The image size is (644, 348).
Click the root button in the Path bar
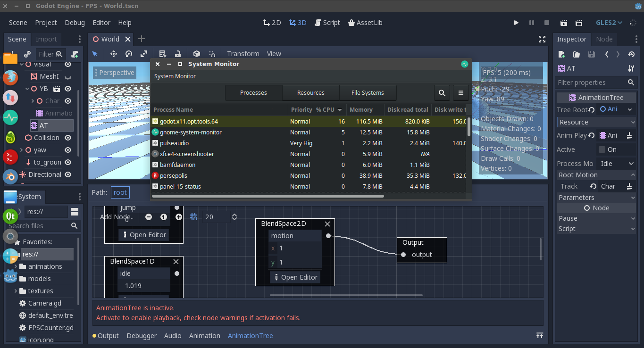coord(120,192)
